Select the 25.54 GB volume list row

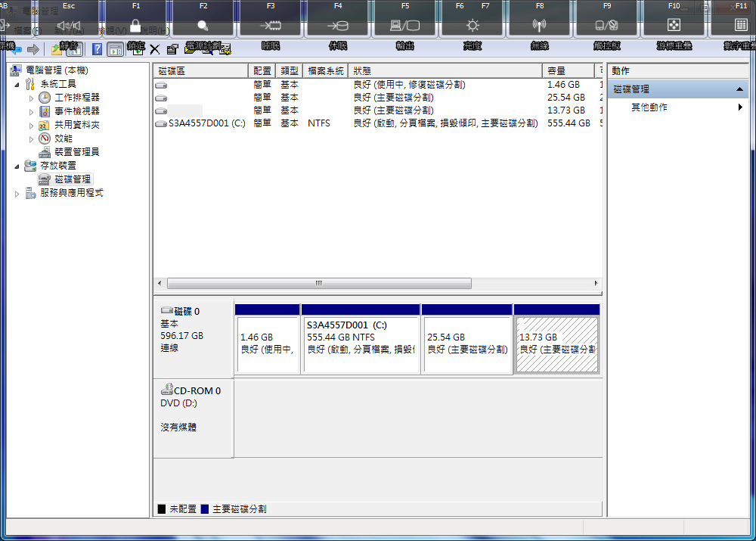(x=378, y=98)
